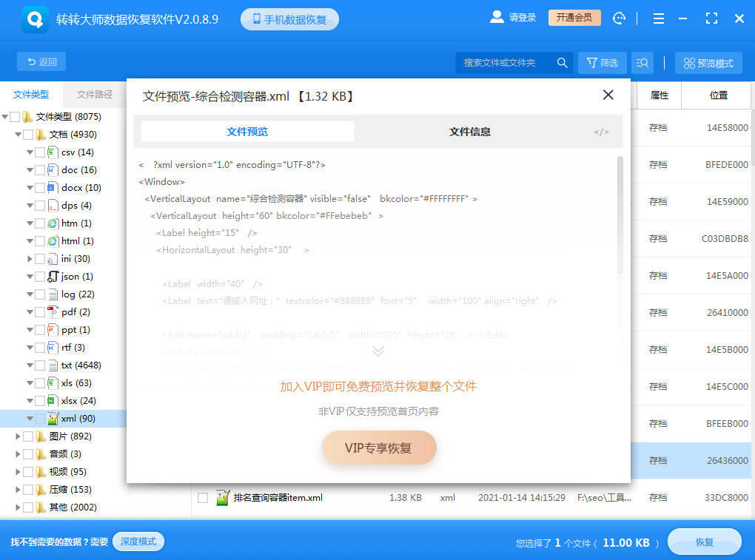Screen dimensions: 755x560
Task: Click the xml file type icon in tree
Action: click(53, 419)
